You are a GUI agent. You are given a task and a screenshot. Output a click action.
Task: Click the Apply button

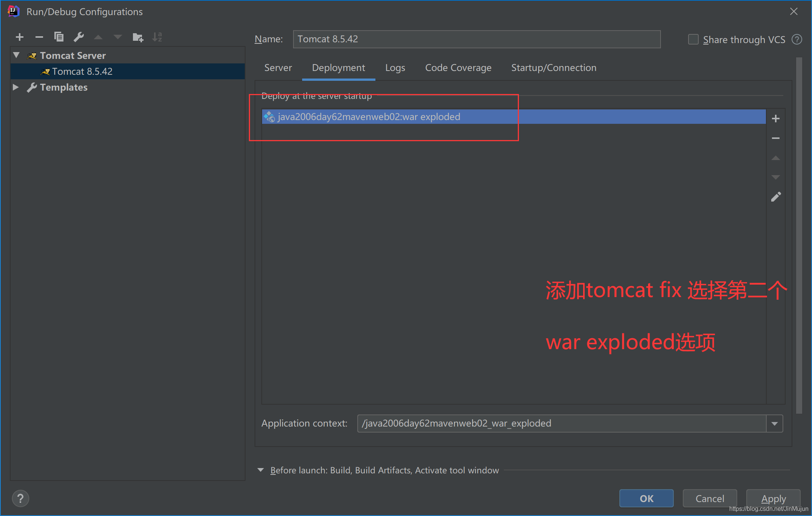[x=773, y=498]
